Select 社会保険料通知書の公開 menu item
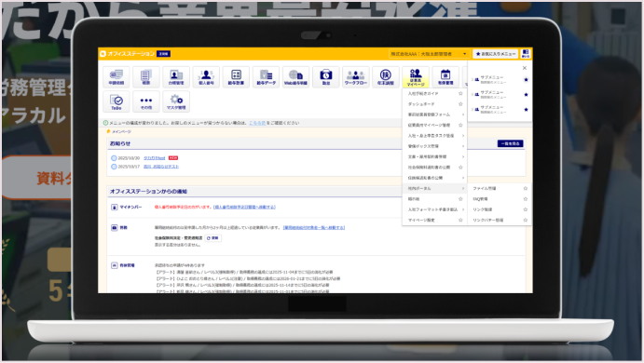 (429, 168)
